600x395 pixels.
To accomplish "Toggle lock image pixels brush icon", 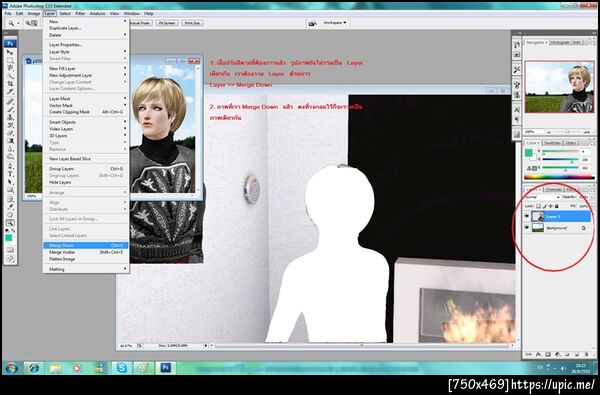I will (x=545, y=206).
